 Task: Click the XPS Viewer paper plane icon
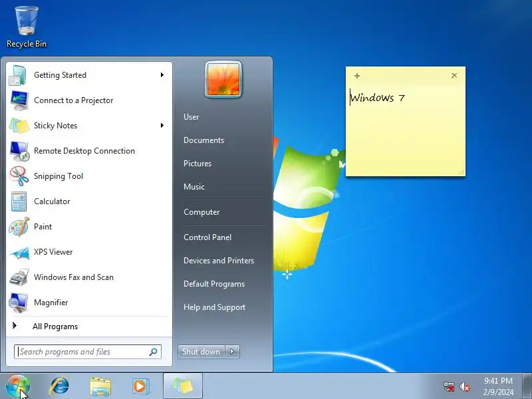coord(19,252)
